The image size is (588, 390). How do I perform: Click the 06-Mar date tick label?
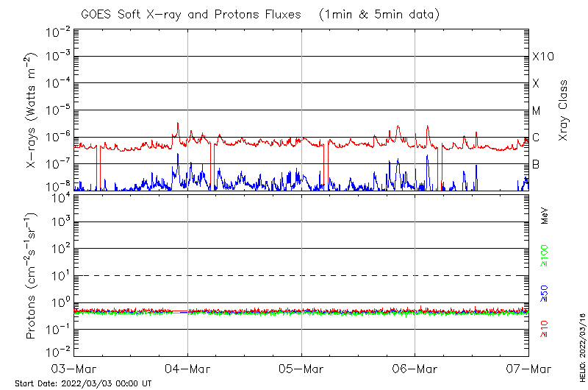(x=415, y=368)
